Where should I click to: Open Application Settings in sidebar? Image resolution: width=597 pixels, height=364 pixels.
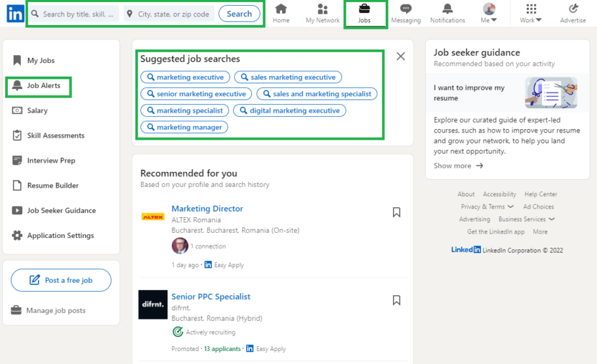tap(53, 235)
